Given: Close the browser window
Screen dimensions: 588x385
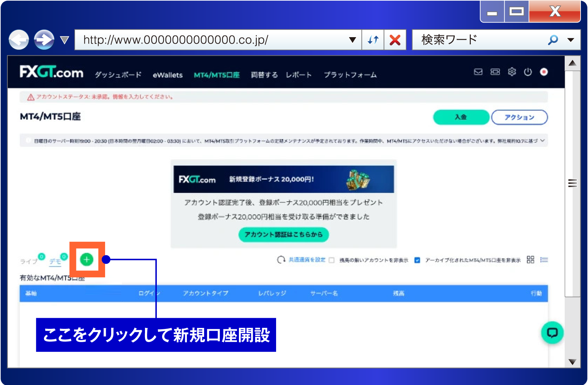Looking at the screenshot, I should pyautogui.click(x=555, y=12).
